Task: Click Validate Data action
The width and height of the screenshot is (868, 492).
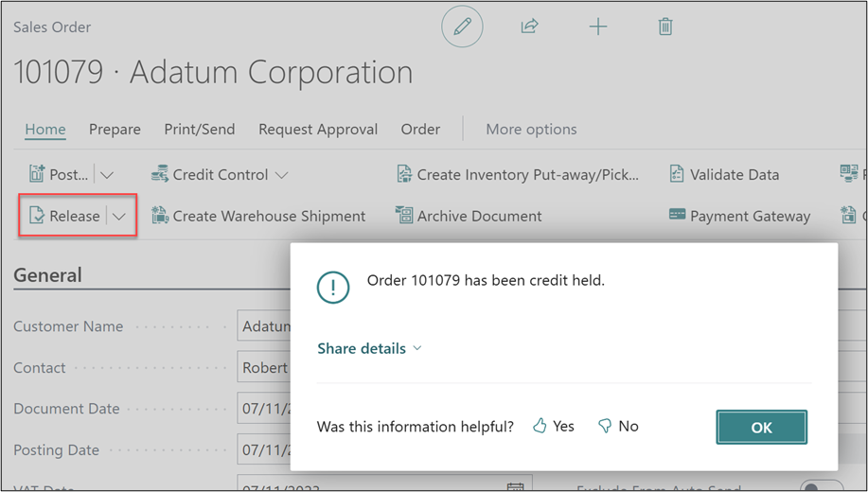Action: (724, 174)
